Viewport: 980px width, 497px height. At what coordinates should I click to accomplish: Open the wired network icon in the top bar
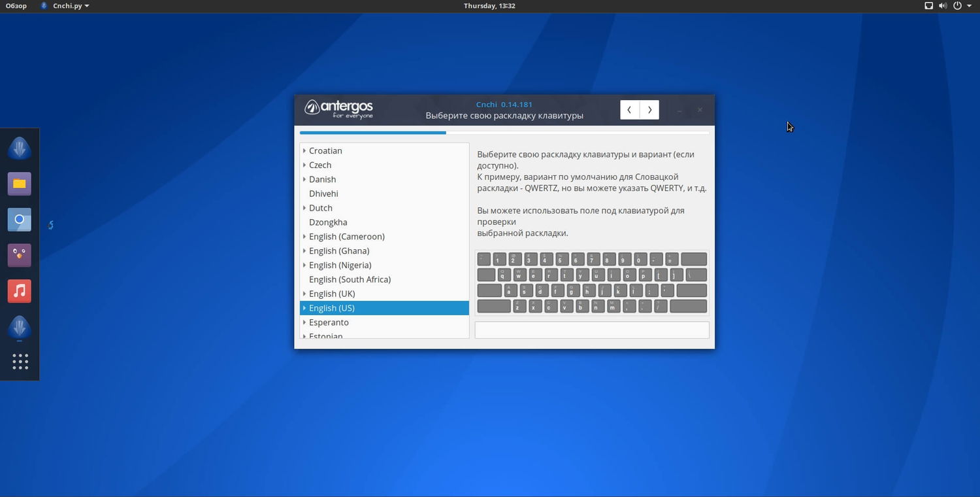[x=928, y=6]
